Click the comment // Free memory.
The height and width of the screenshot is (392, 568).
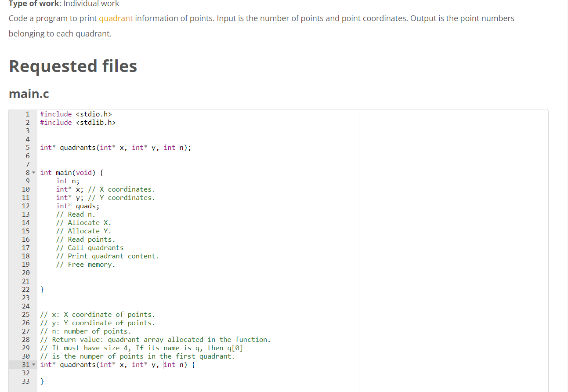click(x=85, y=264)
